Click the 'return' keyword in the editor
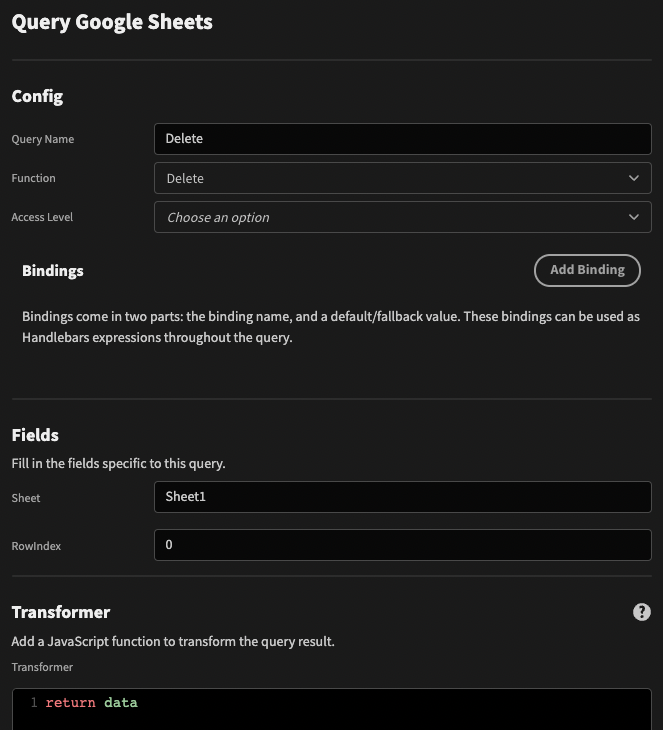Screen dimensions: 663x730 [x=70, y=702]
